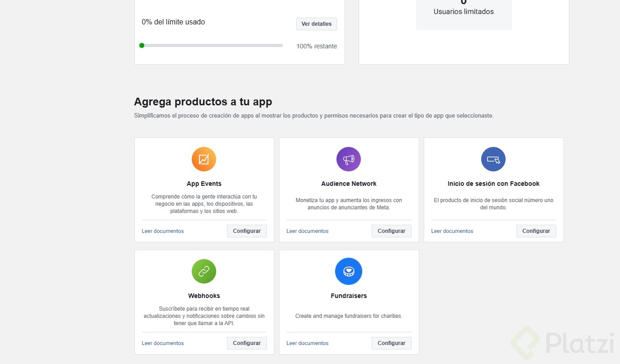Open Leer documentos under Webhooks

coord(163,343)
